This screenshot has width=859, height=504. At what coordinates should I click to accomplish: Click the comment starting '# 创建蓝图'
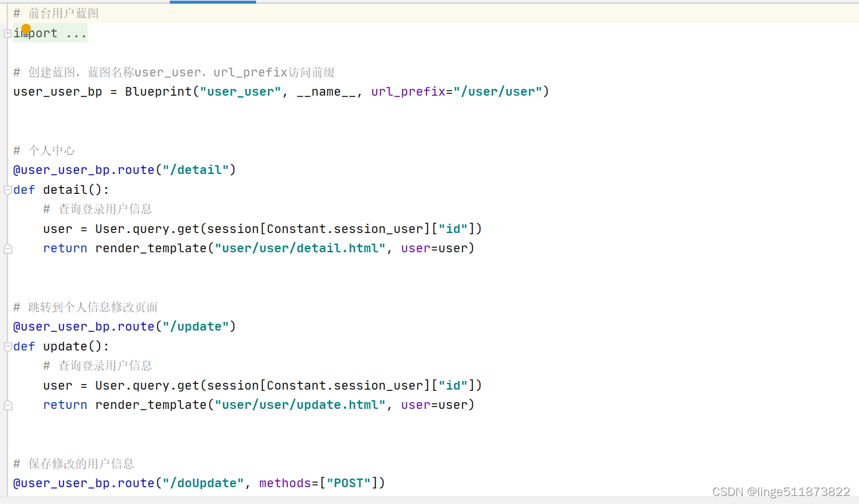click(x=174, y=73)
